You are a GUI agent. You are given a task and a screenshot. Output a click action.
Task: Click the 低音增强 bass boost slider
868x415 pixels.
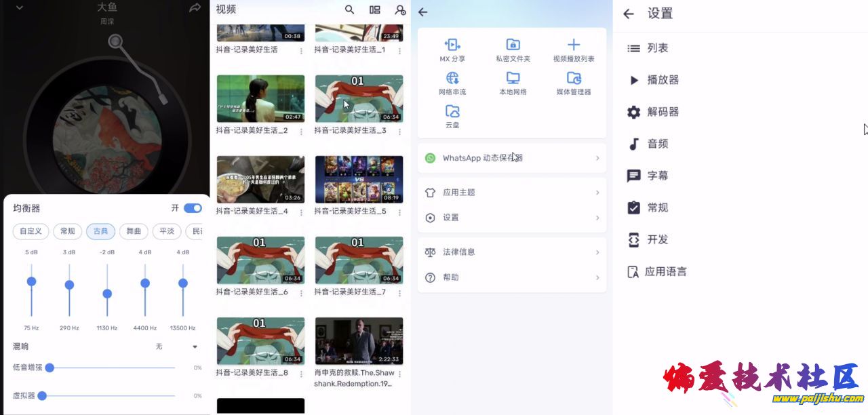[x=112, y=368]
